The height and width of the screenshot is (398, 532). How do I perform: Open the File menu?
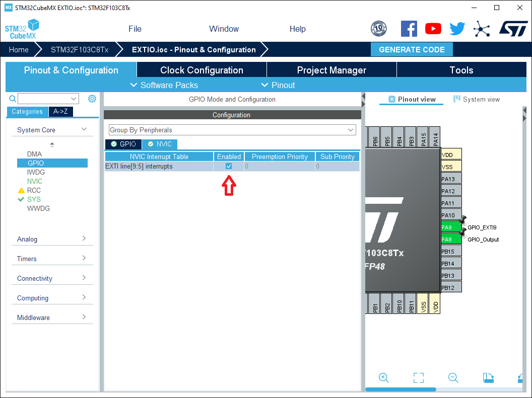[135, 29]
